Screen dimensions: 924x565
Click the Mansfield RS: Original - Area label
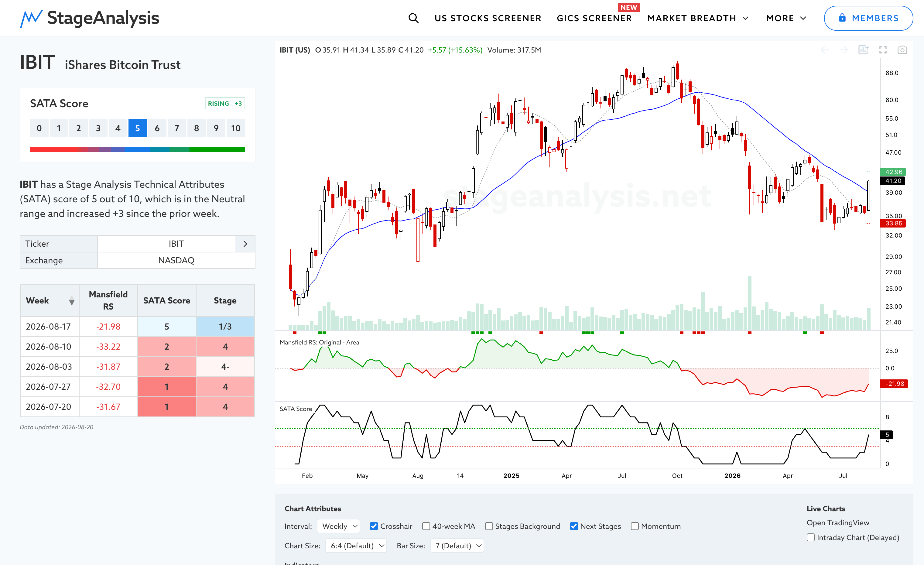[319, 342]
